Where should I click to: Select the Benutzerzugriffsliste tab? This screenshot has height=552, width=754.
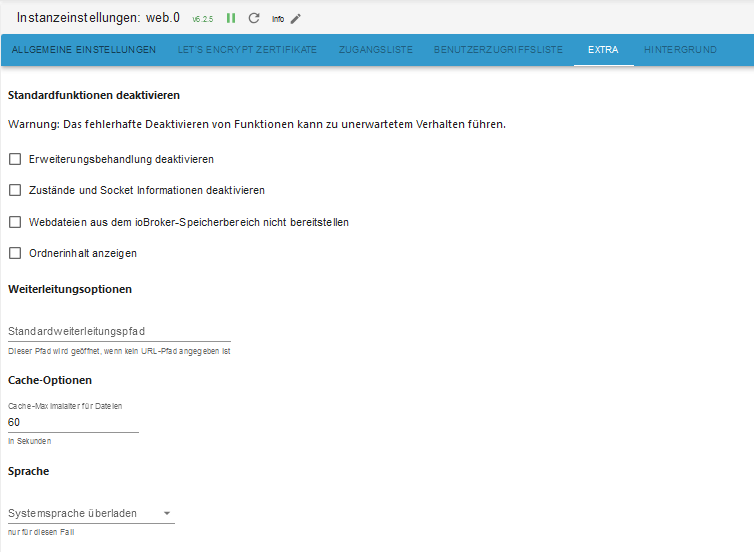[498, 50]
